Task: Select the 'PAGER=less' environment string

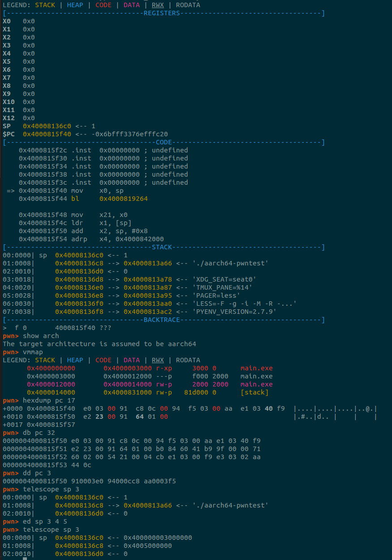Action: coord(216,295)
